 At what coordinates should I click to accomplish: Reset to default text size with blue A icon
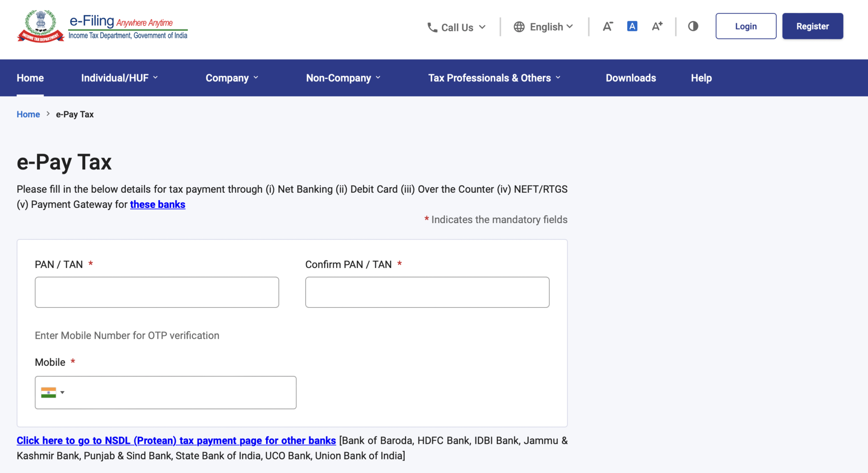pos(632,26)
